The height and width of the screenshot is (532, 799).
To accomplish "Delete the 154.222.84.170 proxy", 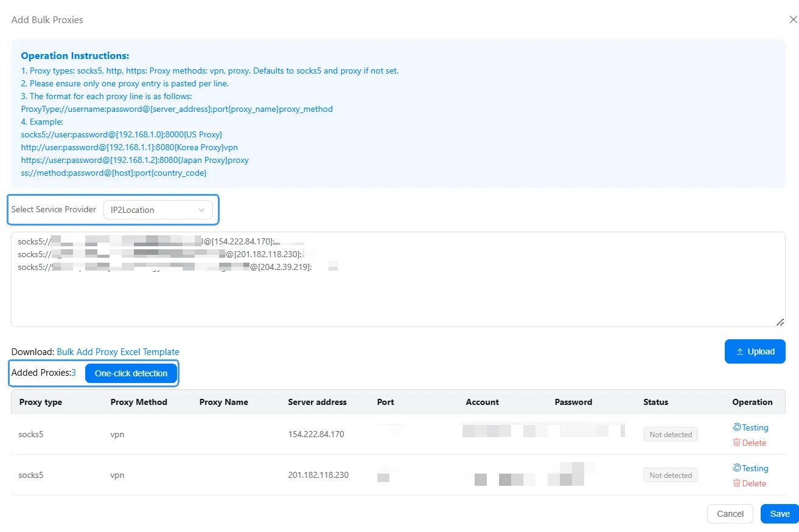I will click(750, 443).
